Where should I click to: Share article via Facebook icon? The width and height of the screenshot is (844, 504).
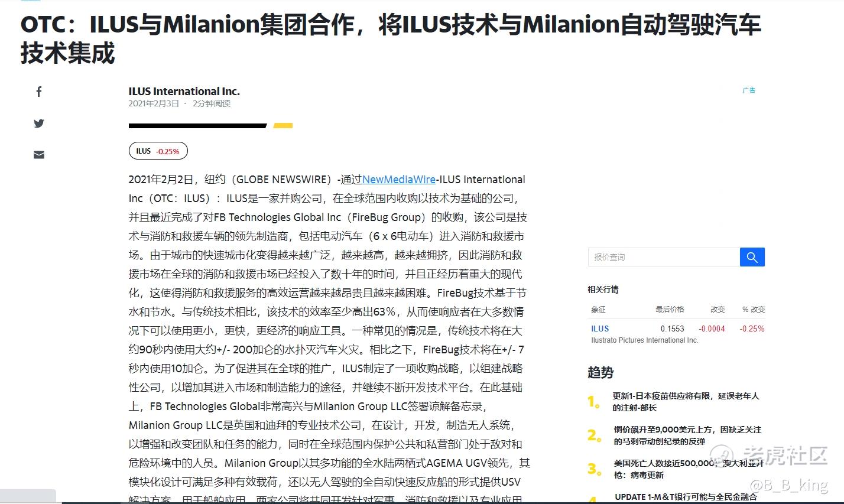point(39,92)
